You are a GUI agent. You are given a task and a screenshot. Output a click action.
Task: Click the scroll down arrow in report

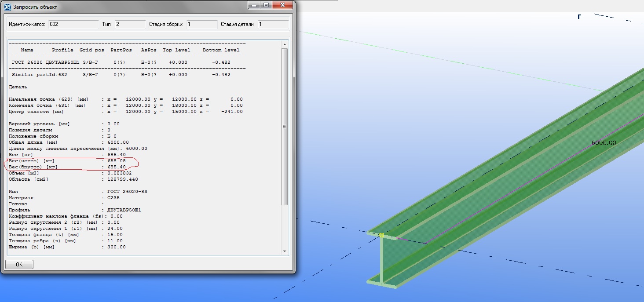[x=285, y=251]
